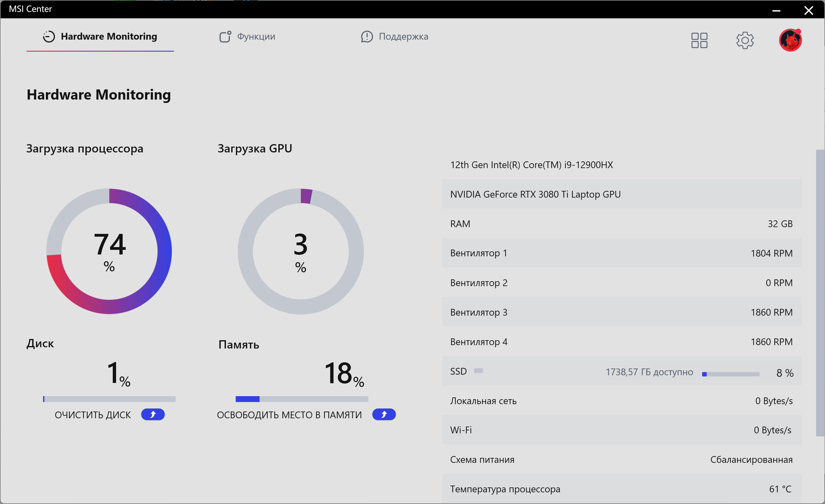825x504 pixels.
Task: Click the CPU load 74% donut gauge
Action: [109, 251]
